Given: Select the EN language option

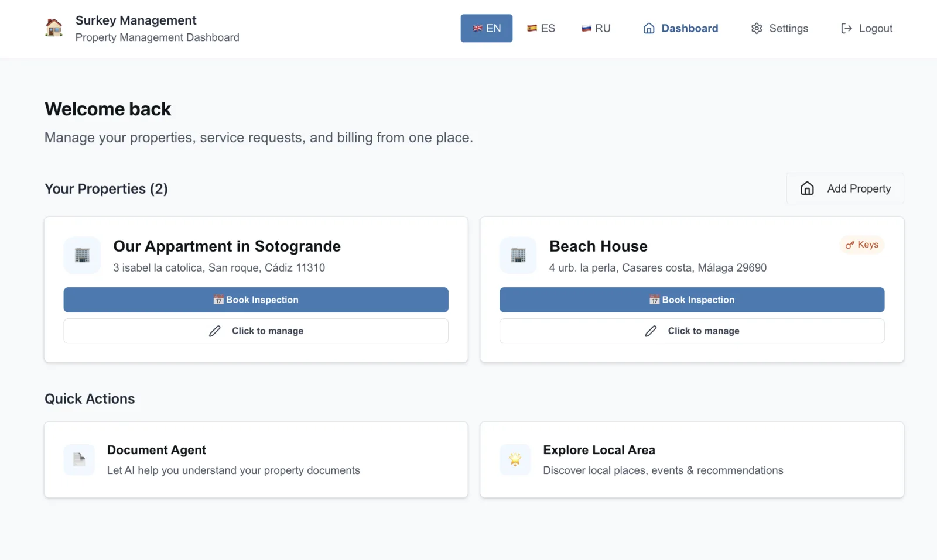Looking at the screenshot, I should 487,28.
